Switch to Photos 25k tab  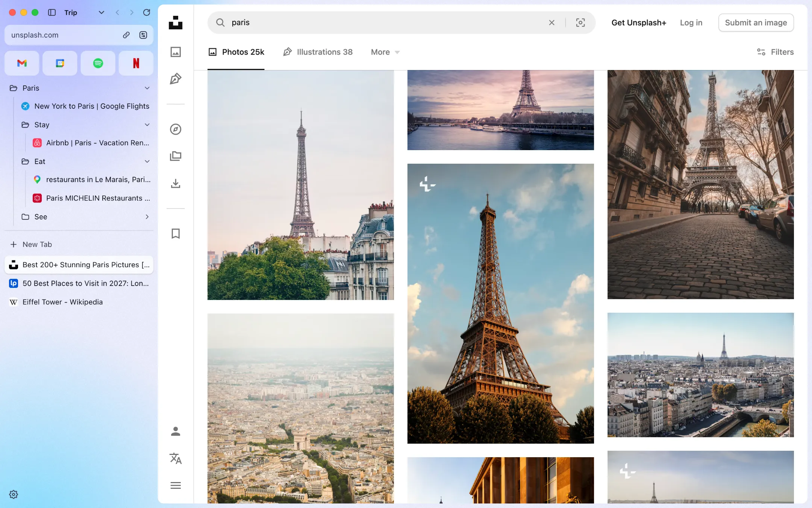236,52
